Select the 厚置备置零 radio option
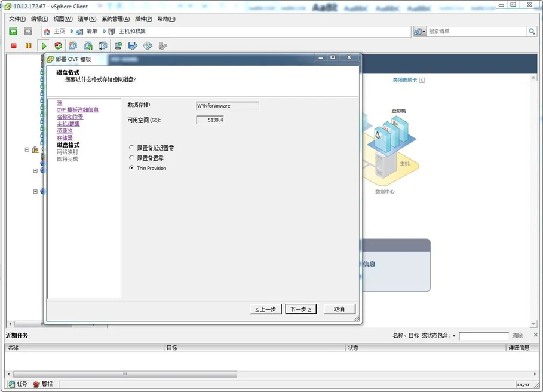 click(131, 158)
